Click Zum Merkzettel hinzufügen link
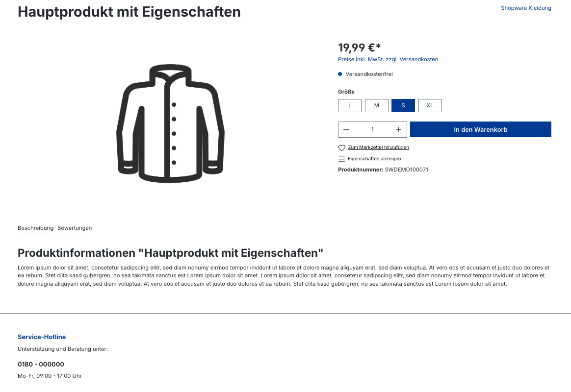 [x=378, y=147]
